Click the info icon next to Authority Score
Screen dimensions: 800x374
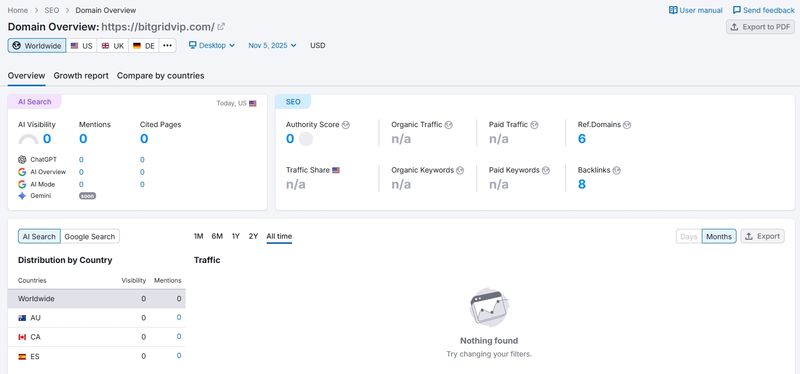click(x=346, y=124)
